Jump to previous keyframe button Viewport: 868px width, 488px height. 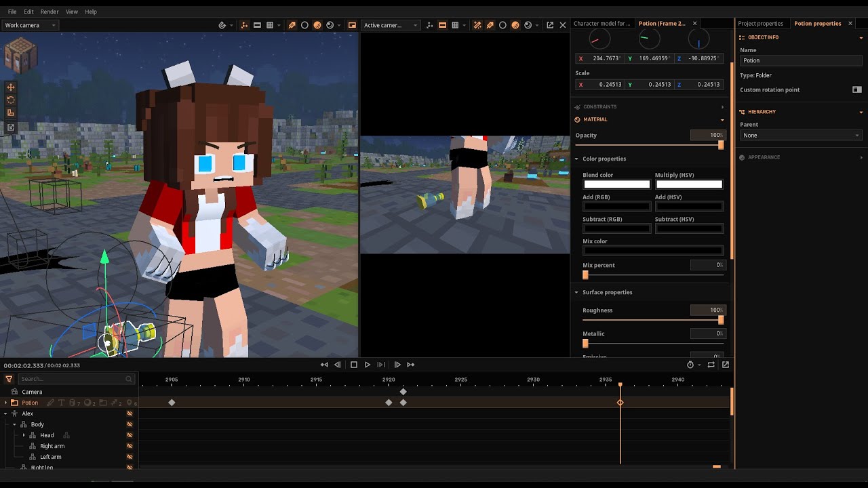point(324,365)
